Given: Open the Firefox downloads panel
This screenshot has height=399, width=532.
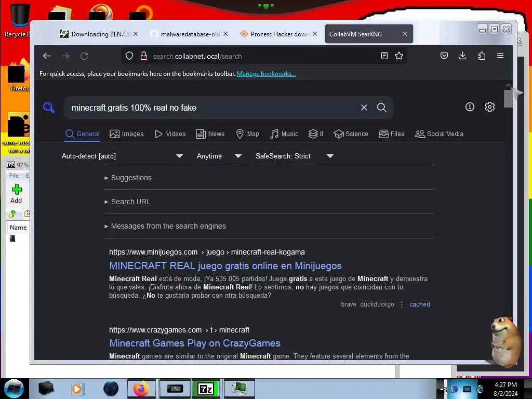Looking at the screenshot, I should tap(462, 56).
